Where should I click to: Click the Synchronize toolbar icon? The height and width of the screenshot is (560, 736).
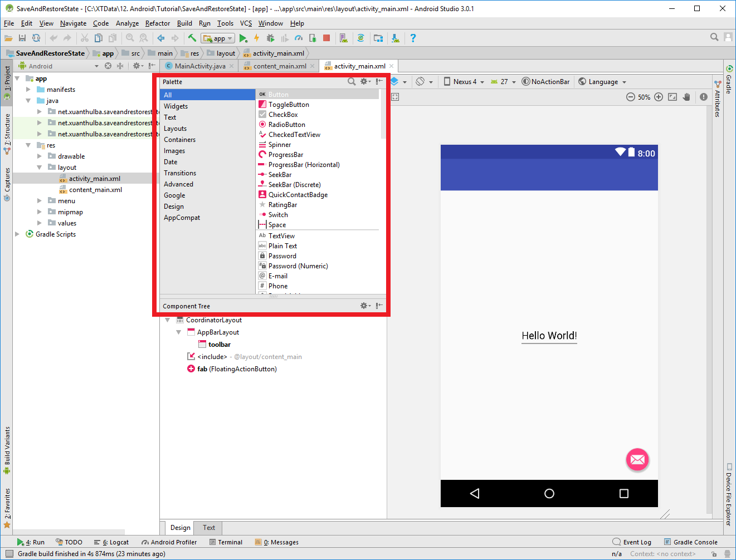[36, 38]
